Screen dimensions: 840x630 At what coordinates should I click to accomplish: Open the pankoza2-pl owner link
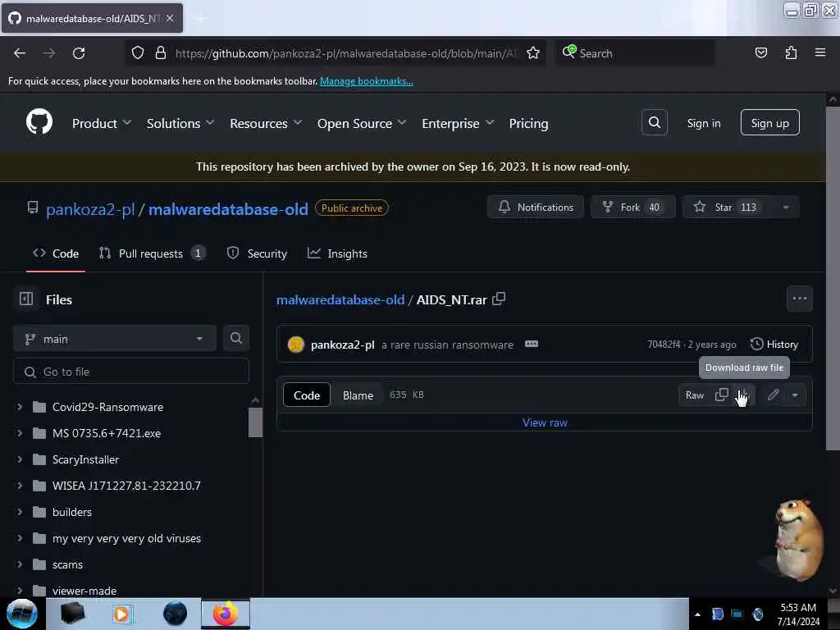tap(90, 209)
